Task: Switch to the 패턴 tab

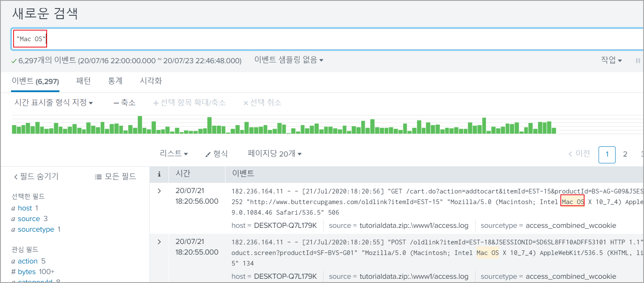Action: pos(84,81)
